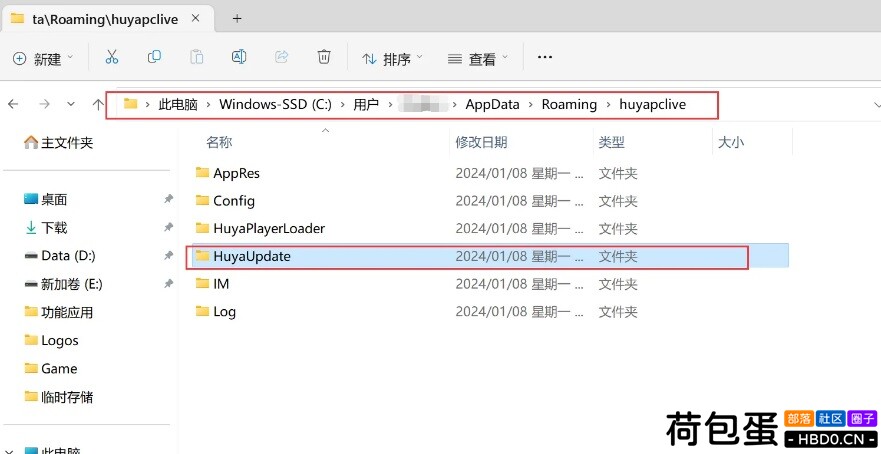
Task: Open Logos folder in navigation pane
Action: (51, 340)
